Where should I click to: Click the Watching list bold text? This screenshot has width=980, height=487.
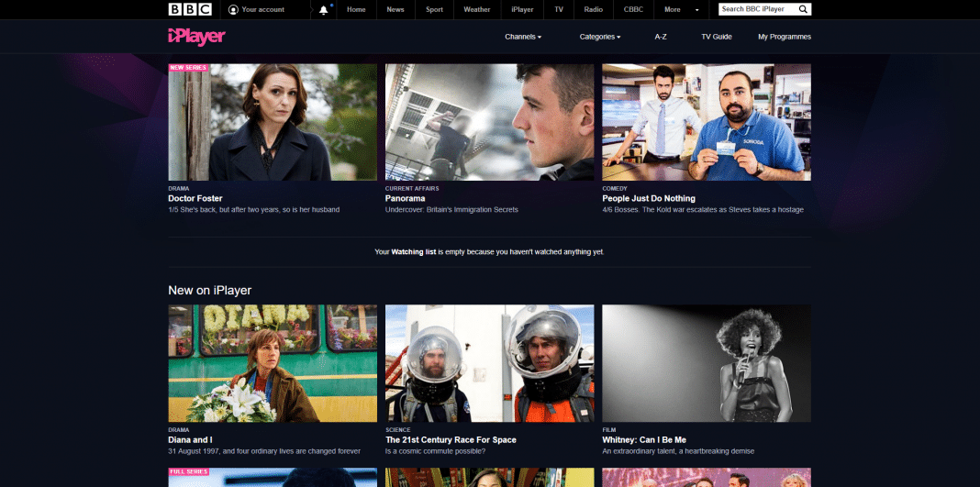pos(414,252)
